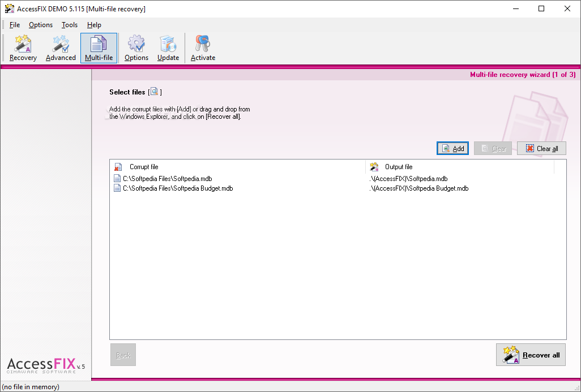Click the greyed Clear button

pyautogui.click(x=493, y=148)
